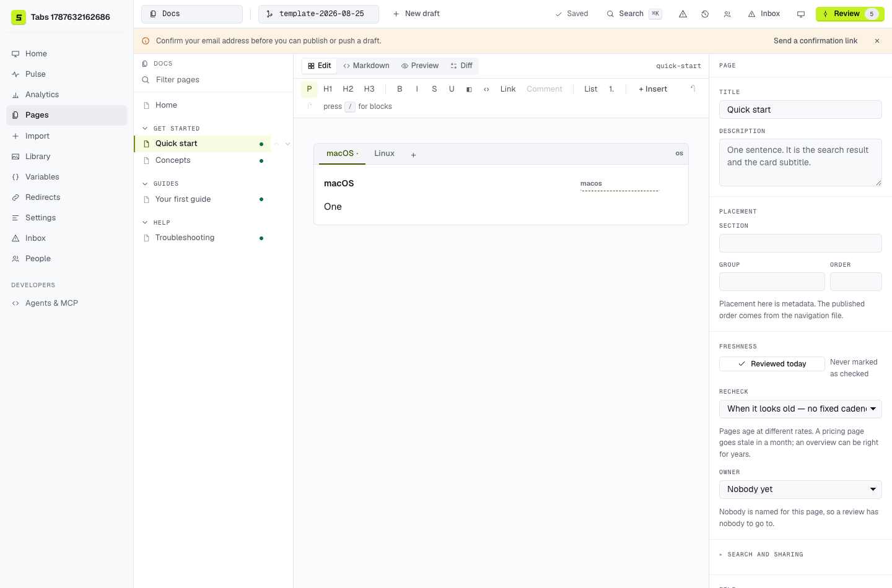Open the version history clock icon
Image resolution: width=892 pixels, height=588 pixels.
pos(705,14)
